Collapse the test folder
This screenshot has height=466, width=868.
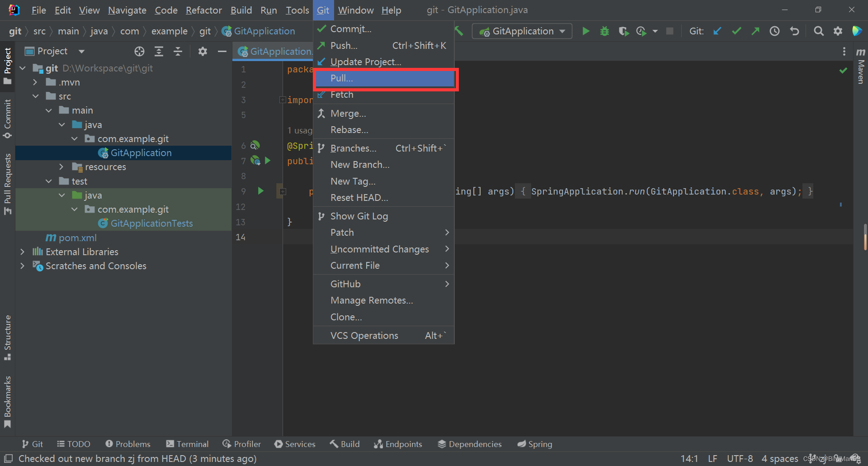48,181
